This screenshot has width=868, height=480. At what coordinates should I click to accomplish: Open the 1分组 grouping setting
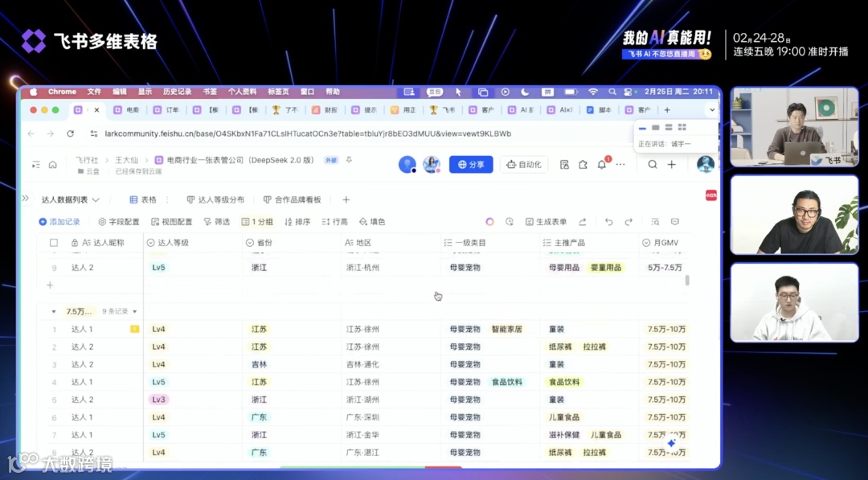click(x=257, y=221)
